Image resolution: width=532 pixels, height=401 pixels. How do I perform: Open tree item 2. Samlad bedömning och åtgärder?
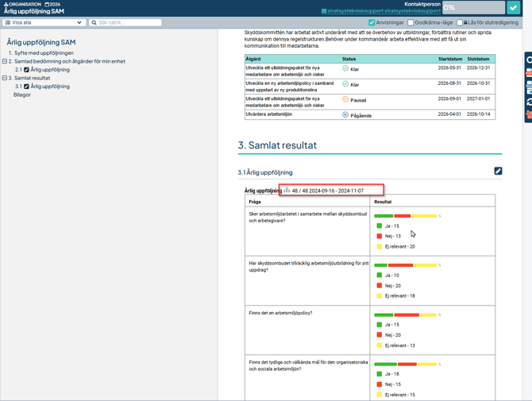point(67,61)
